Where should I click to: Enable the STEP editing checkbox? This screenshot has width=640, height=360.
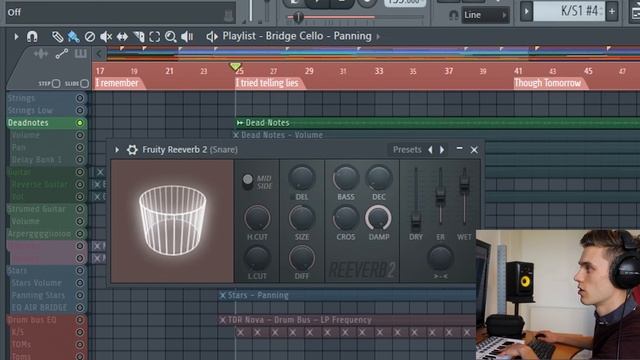pyautogui.click(x=56, y=84)
